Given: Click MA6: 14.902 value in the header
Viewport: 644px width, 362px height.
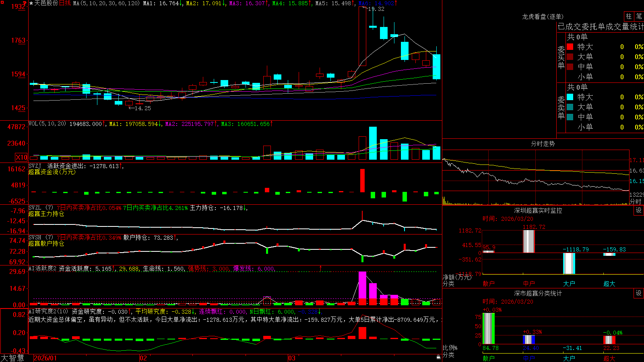Looking at the screenshot, I should (x=378, y=3).
